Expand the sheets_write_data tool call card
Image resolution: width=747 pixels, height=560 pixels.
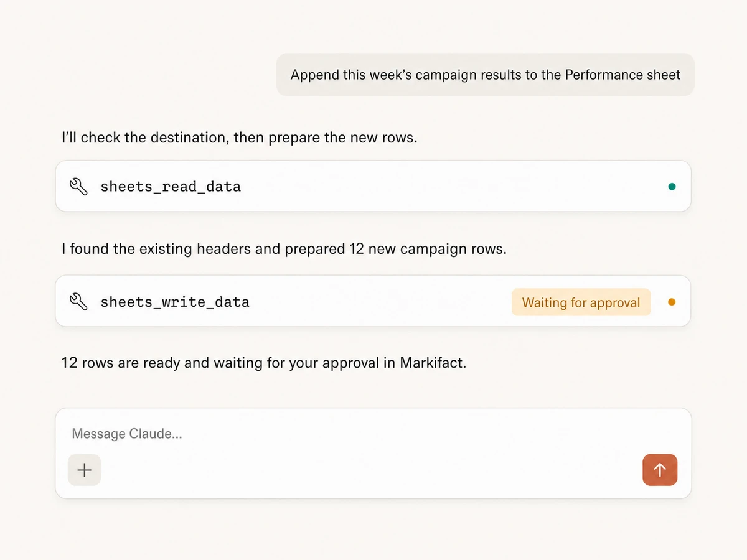click(x=374, y=301)
